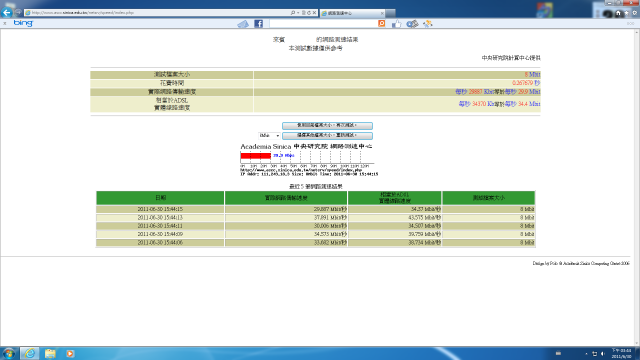Click the 38.734 ADSL speed cell
Image resolution: width=640 pixels, height=360 pixels.
click(x=395, y=242)
